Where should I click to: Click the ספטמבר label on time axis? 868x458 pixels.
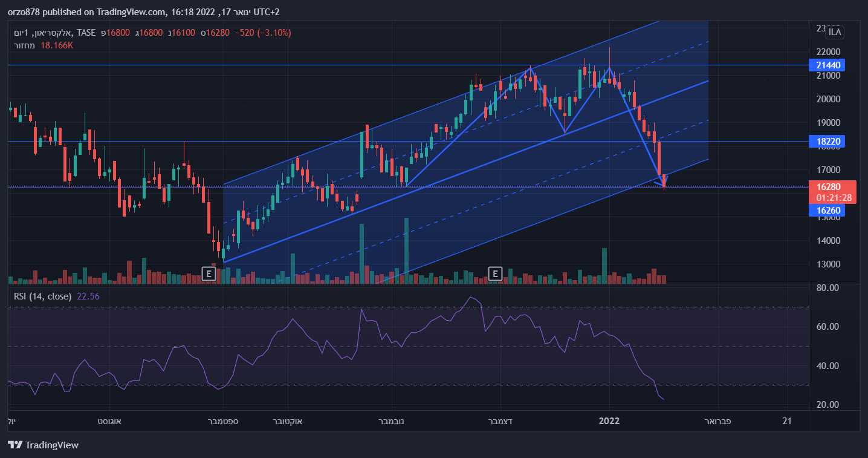point(222,421)
